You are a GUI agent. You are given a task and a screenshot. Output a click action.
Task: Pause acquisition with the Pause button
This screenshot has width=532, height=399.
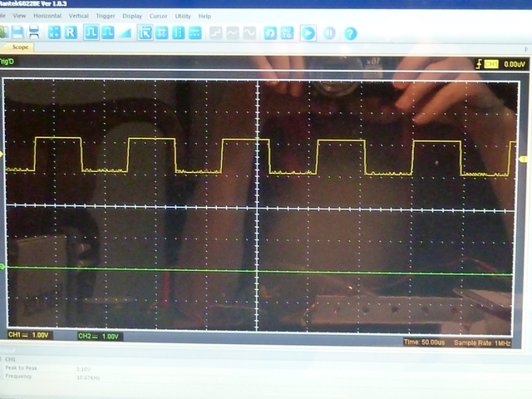(x=329, y=33)
